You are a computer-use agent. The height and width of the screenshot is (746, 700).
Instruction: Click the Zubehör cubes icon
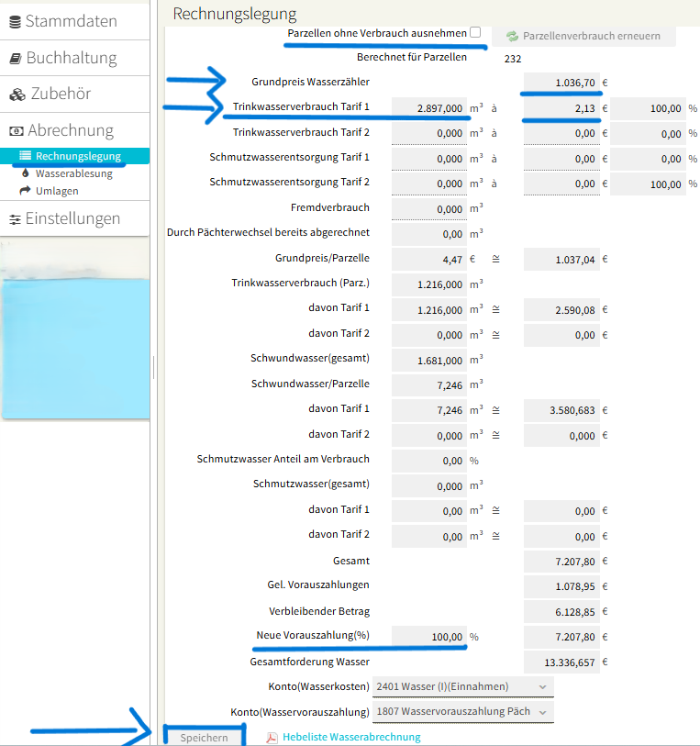17,95
